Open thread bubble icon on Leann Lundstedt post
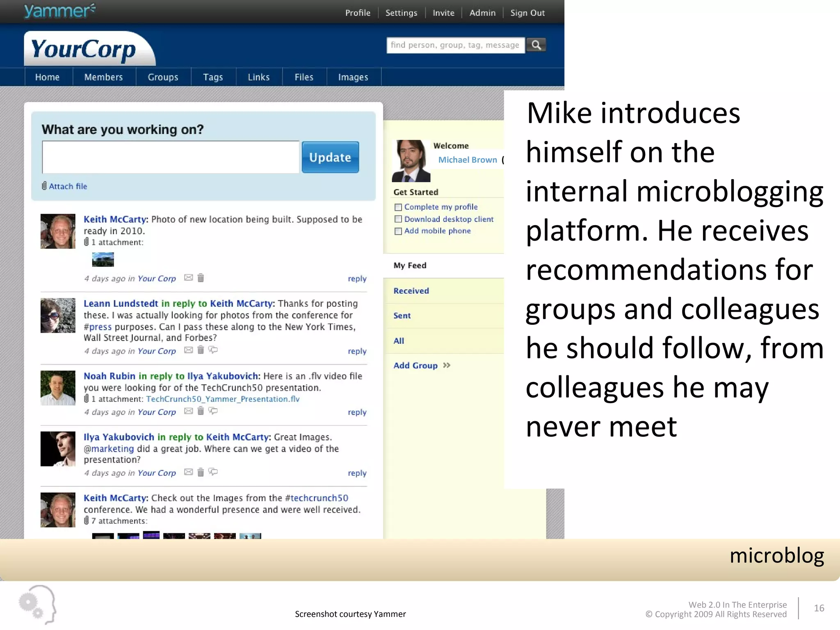 213,350
